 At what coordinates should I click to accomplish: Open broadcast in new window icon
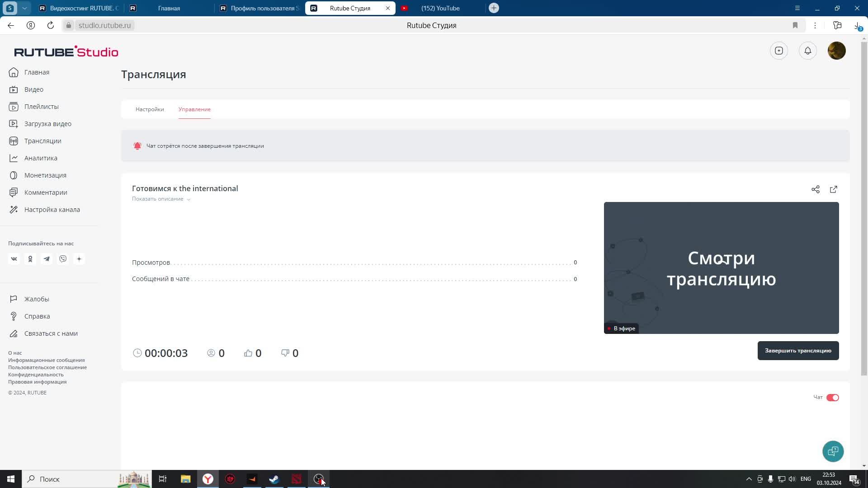834,189
